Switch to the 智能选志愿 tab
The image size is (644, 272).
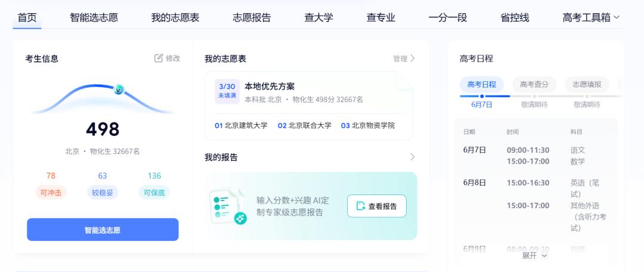coord(94,17)
